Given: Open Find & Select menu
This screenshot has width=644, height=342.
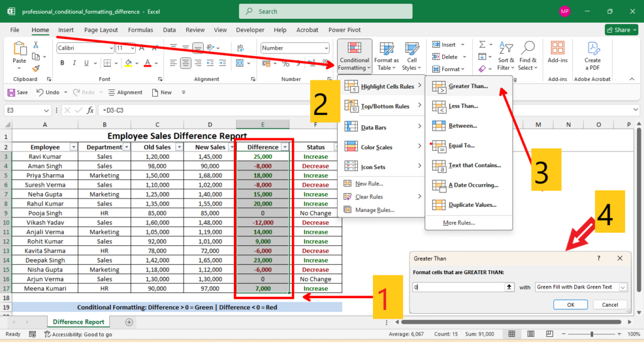Looking at the screenshot, I should click(528, 56).
